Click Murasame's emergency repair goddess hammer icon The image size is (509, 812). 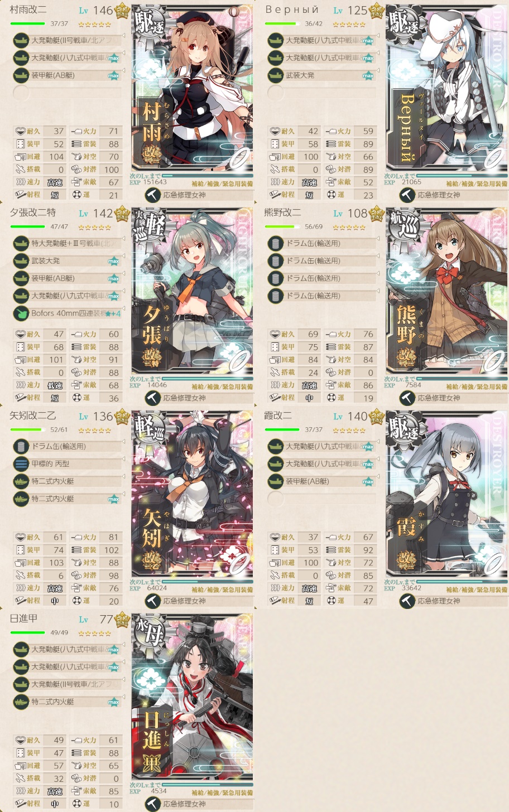(153, 195)
